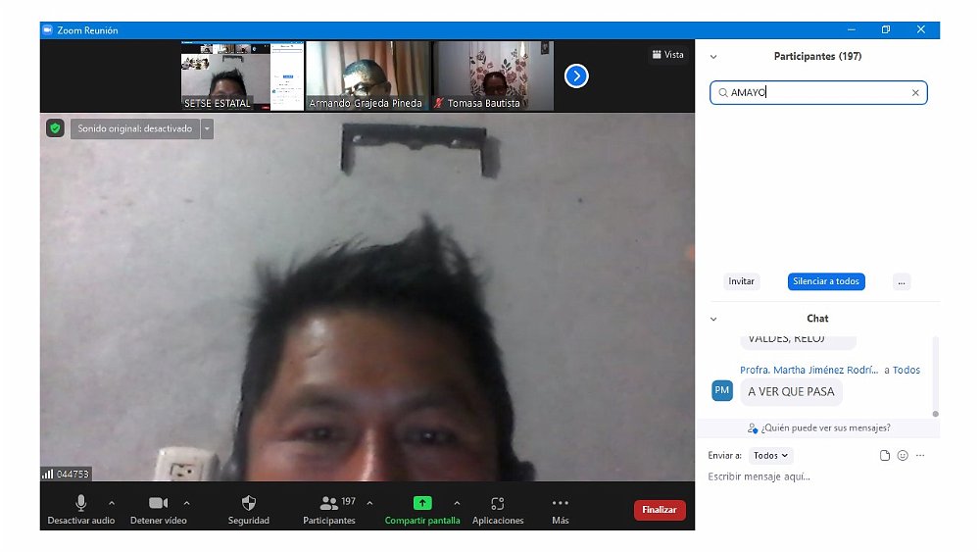The width and height of the screenshot is (980, 552).
Task: Open the Participantes list from toolbar
Action: 329,503
